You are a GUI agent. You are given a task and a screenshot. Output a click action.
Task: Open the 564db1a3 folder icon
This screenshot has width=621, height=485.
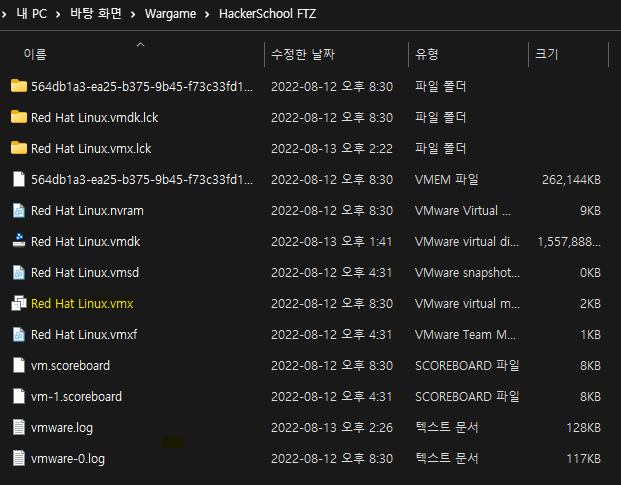(19, 86)
